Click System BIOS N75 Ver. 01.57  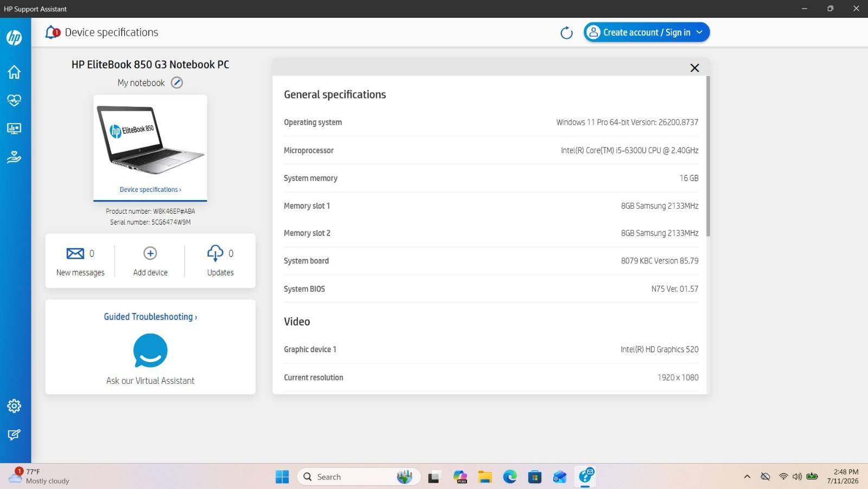(675, 289)
